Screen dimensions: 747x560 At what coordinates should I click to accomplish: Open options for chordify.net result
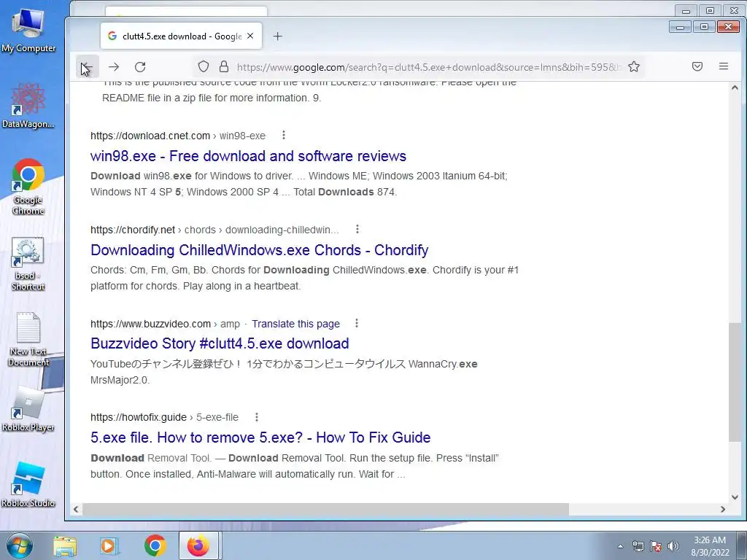click(357, 229)
